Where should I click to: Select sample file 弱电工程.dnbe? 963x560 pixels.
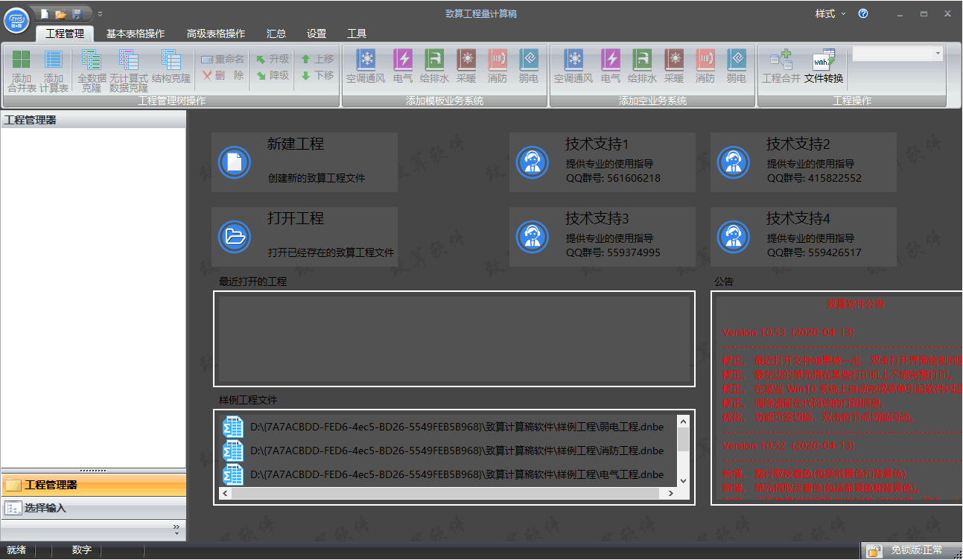[x=448, y=427]
